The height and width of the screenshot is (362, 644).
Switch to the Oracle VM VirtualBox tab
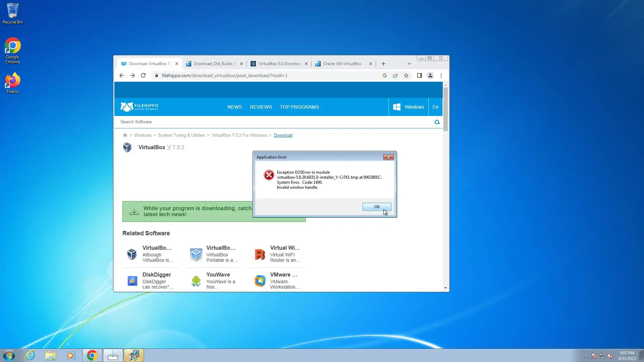342,64
